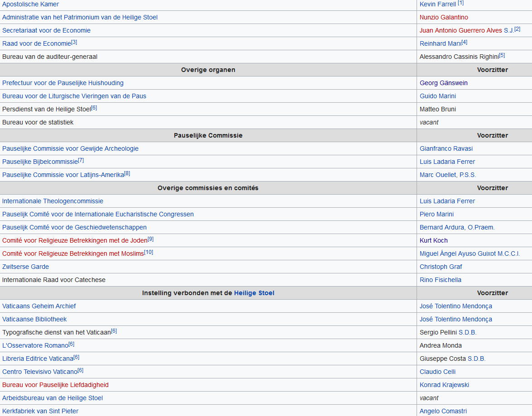Open José Tolentino Mendonça in Geheim Archief row
Viewport: 532px width, 416px height.
coord(455,306)
